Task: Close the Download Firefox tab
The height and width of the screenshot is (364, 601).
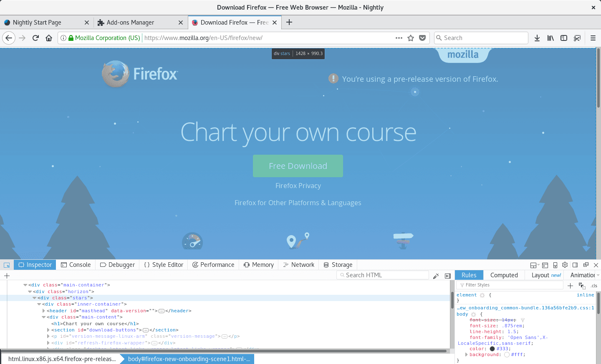Action: (275, 23)
